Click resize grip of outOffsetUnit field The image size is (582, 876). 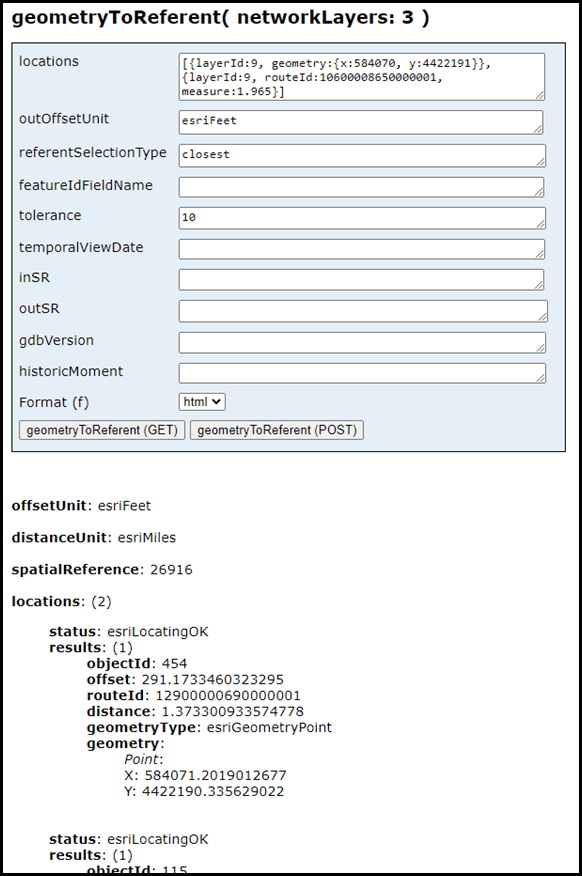(x=537, y=128)
